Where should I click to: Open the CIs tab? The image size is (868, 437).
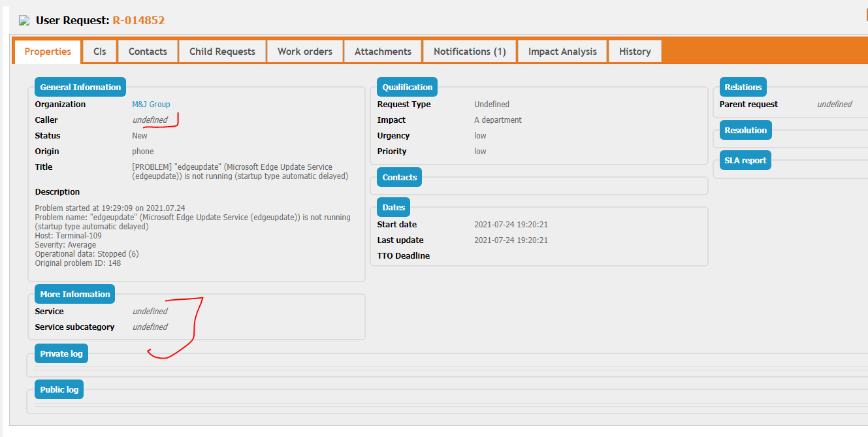point(99,51)
